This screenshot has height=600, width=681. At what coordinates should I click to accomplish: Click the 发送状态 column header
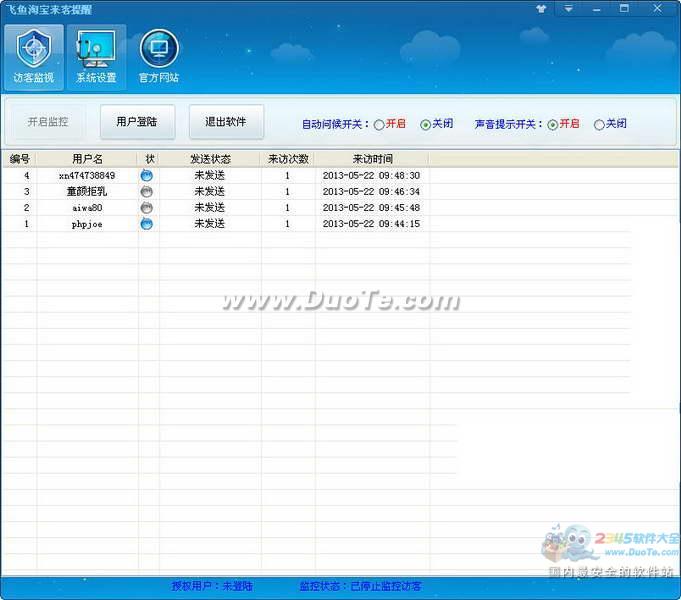[x=210, y=159]
